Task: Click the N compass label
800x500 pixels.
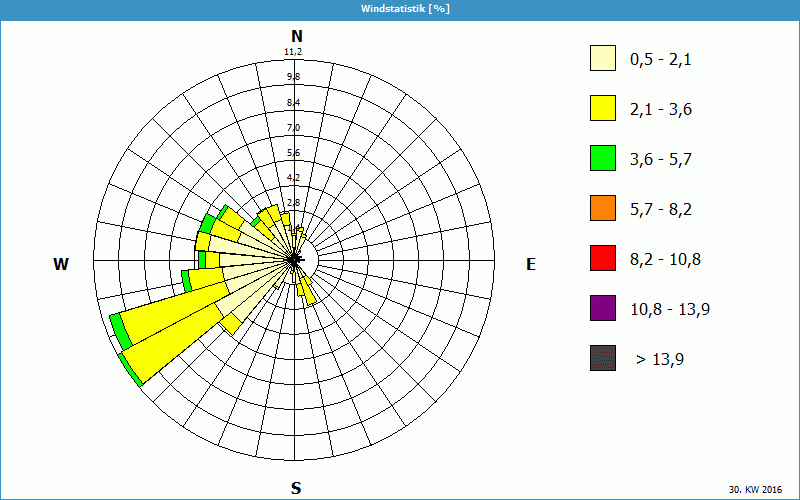Action: click(296, 36)
